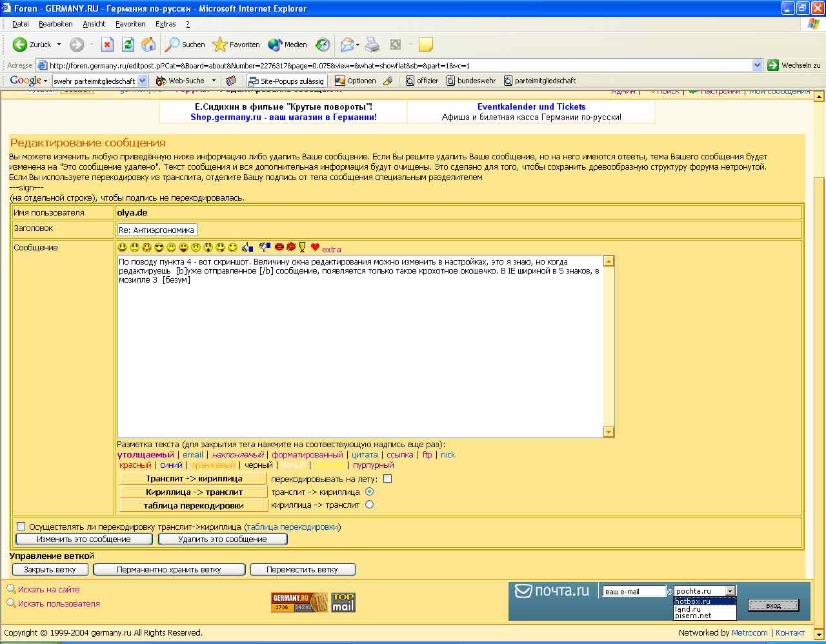Viewport: 826px width, 644px height.
Task: Insert the red heart emoticon
Action: coord(315,247)
